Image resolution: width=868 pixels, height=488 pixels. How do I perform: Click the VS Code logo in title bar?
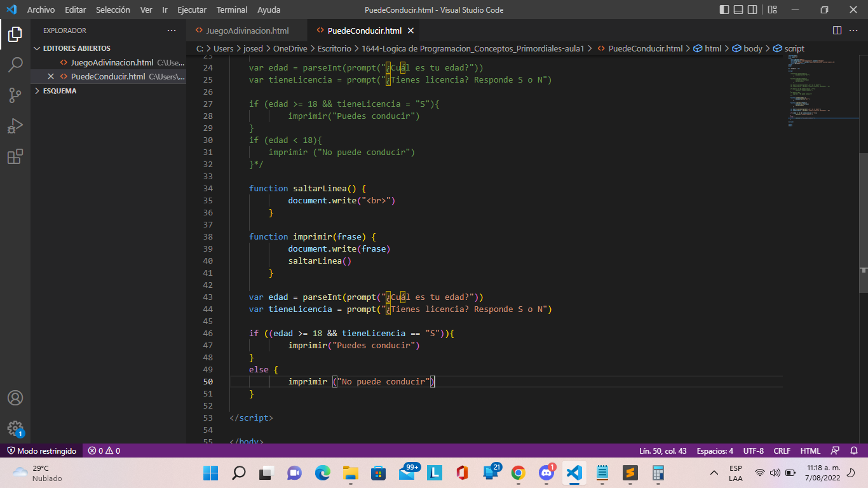click(x=11, y=10)
